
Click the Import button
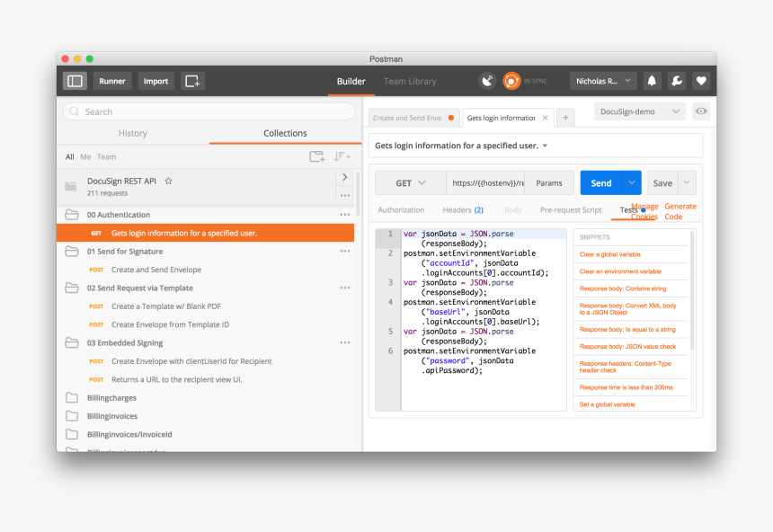tap(155, 81)
